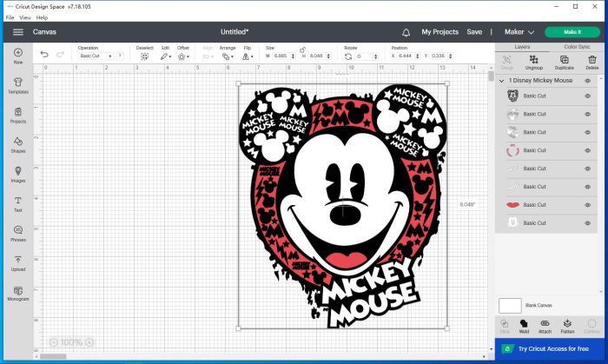Select the Text tool
The width and height of the screenshot is (608, 364).
click(18, 201)
